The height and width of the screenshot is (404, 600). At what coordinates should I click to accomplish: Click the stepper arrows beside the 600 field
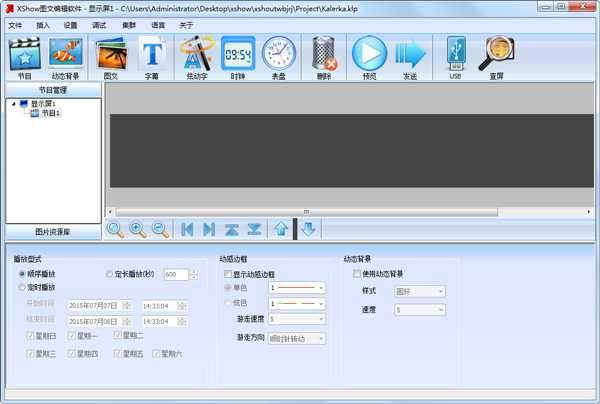[x=193, y=274]
